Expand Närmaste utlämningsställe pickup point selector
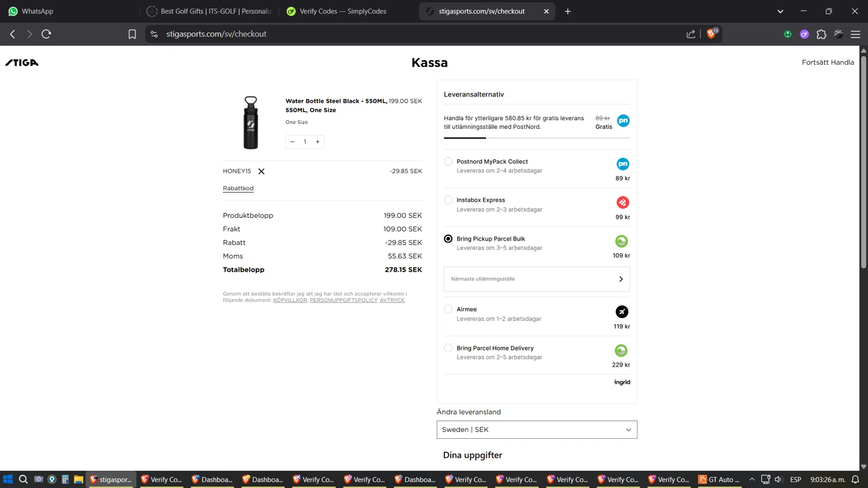This screenshot has width=868, height=488. click(537, 279)
